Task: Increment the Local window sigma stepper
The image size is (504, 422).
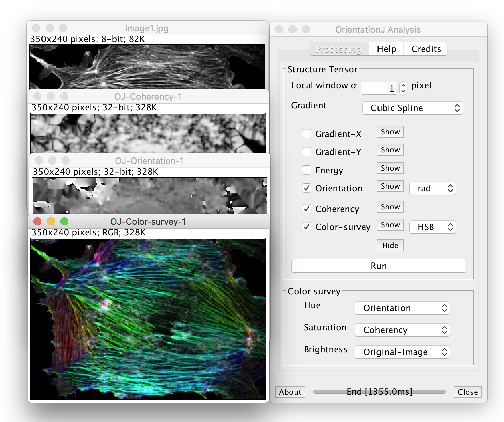Action: 403,86
